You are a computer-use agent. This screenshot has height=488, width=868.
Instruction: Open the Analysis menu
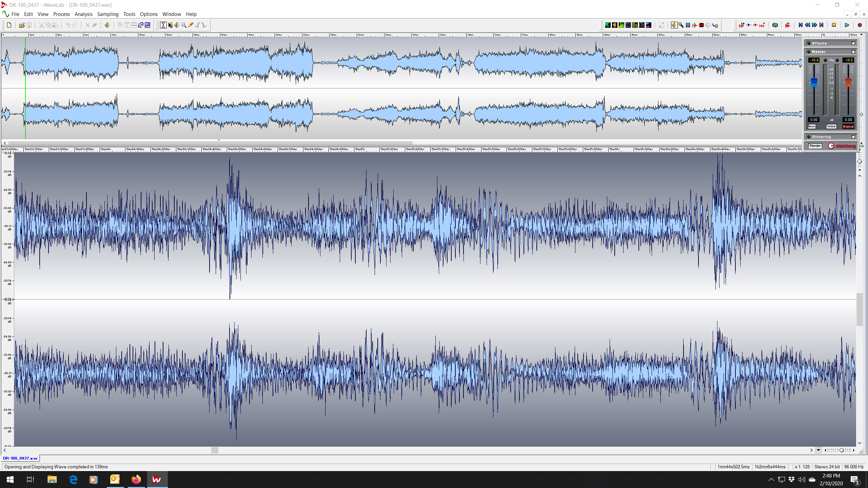tap(83, 14)
